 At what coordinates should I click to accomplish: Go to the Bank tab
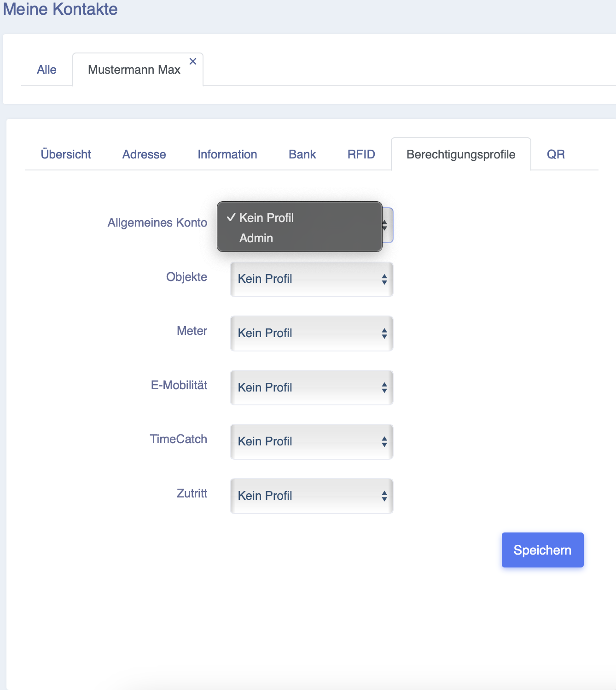click(x=302, y=154)
